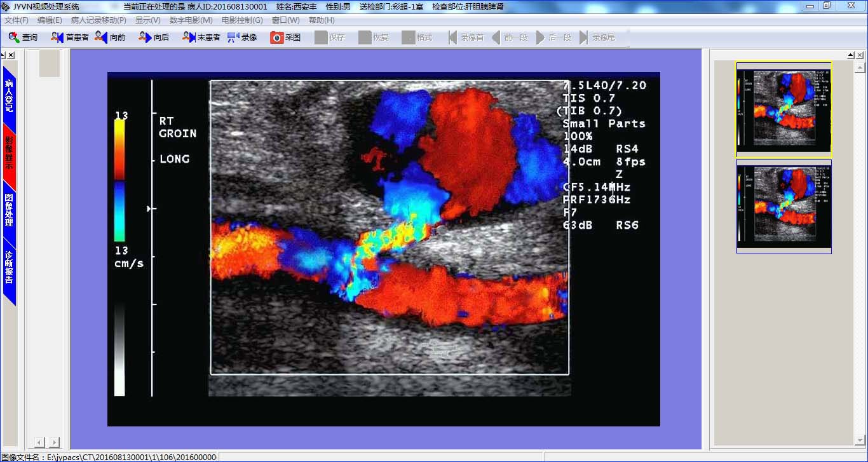Click the thumbnail list scroll-down arrow

859,438
